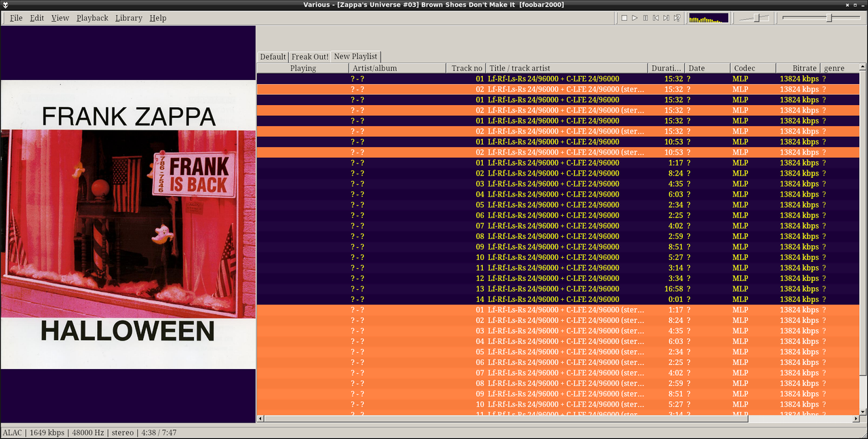The width and height of the screenshot is (868, 439).
Task: Select orange stereo row track 02, 10:53
Action: pos(558,152)
